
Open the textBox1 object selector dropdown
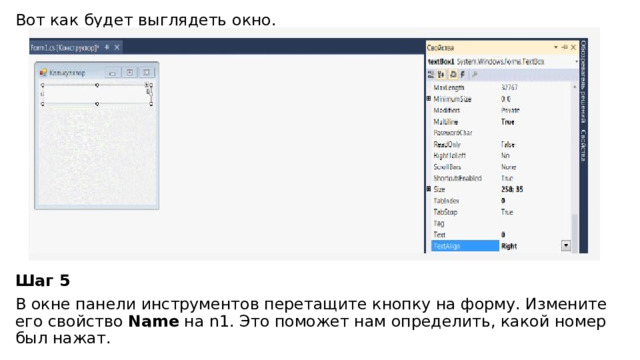576,62
